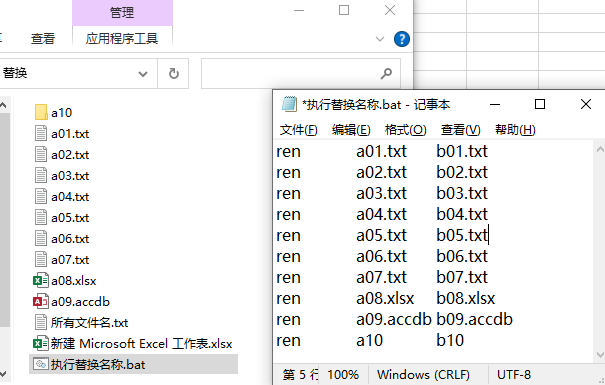Screen dimensions: 605x385
Task: Minimize the Explorer window
Action: click(x=299, y=10)
